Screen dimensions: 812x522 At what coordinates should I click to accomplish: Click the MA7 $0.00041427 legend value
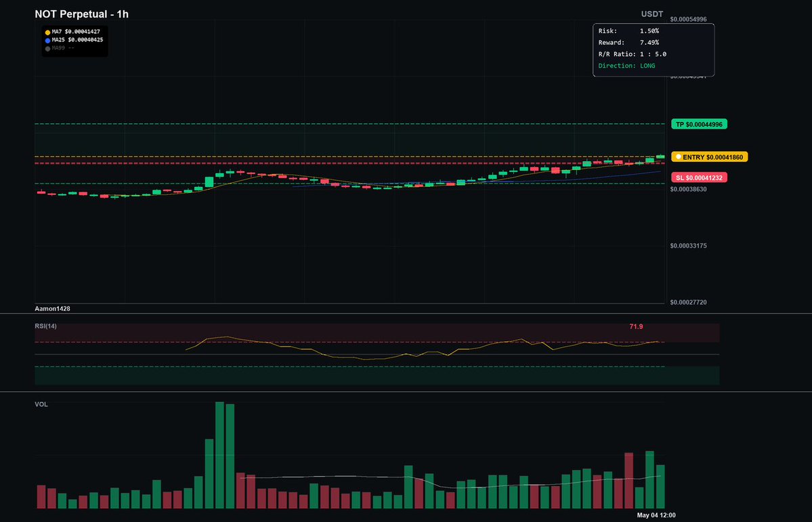[x=76, y=32]
